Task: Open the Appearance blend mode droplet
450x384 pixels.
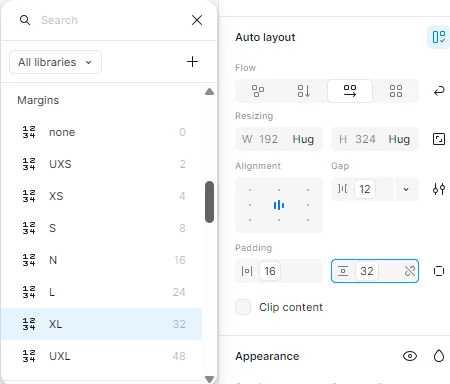Action: coord(439,356)
